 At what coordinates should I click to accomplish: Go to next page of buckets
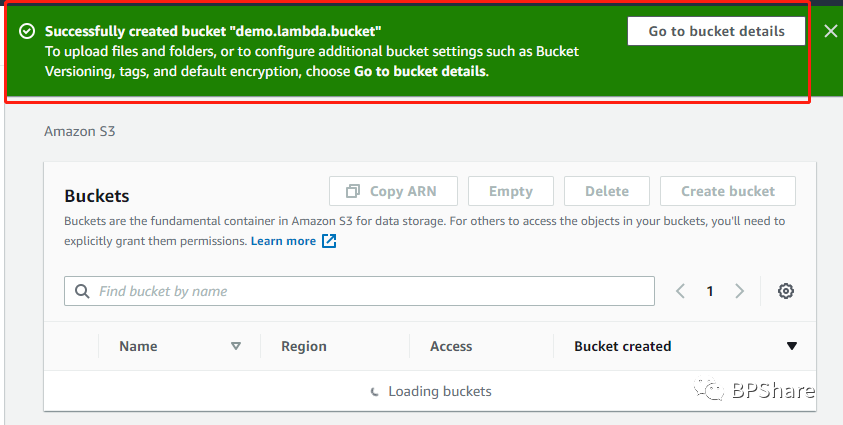tap(740, 291)
